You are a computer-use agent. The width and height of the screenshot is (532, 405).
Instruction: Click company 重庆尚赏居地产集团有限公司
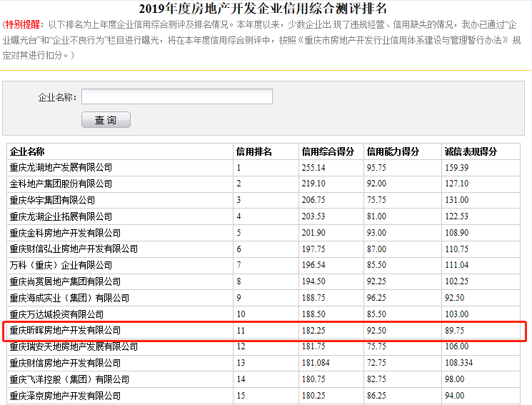tap(65, 281)
